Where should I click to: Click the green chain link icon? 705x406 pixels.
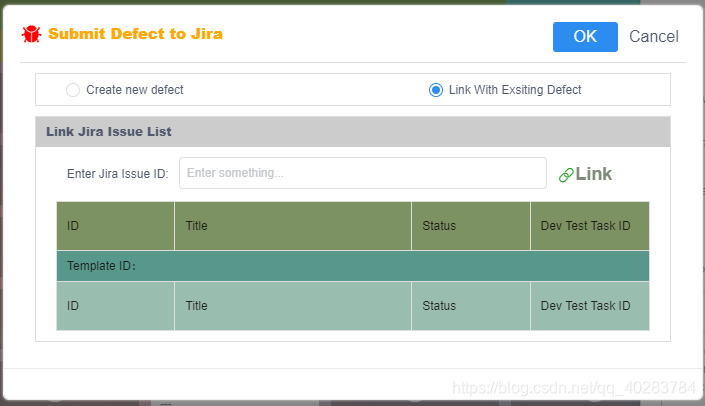click(566, 174)
